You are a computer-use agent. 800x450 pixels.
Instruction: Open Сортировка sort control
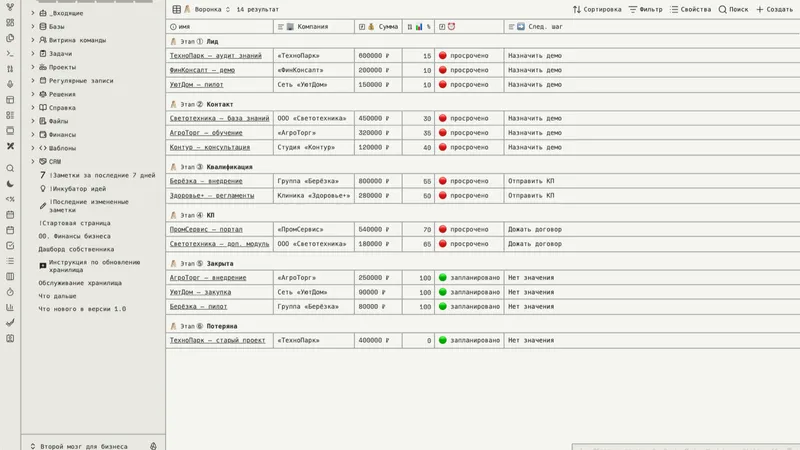[597, 9]
